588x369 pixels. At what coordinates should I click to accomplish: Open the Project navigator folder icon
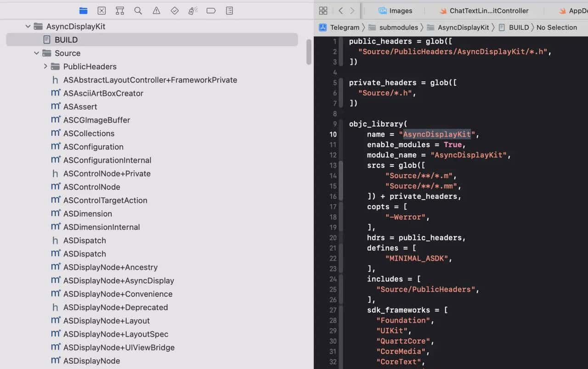(83, 11)
